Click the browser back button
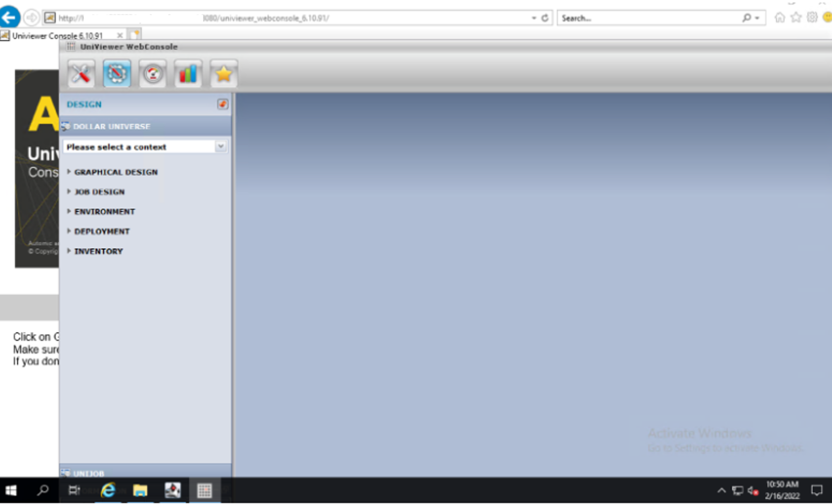 10,17
